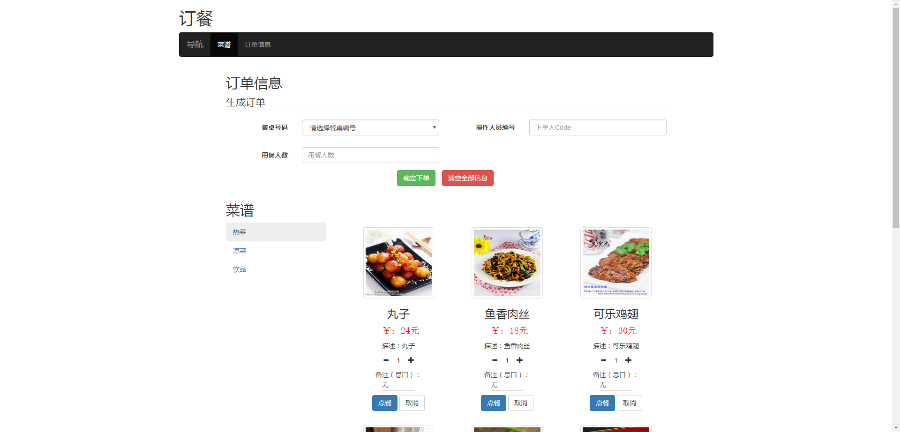
Task: Click minus icon under 鱼香肉丝
Action: (495, 360)
